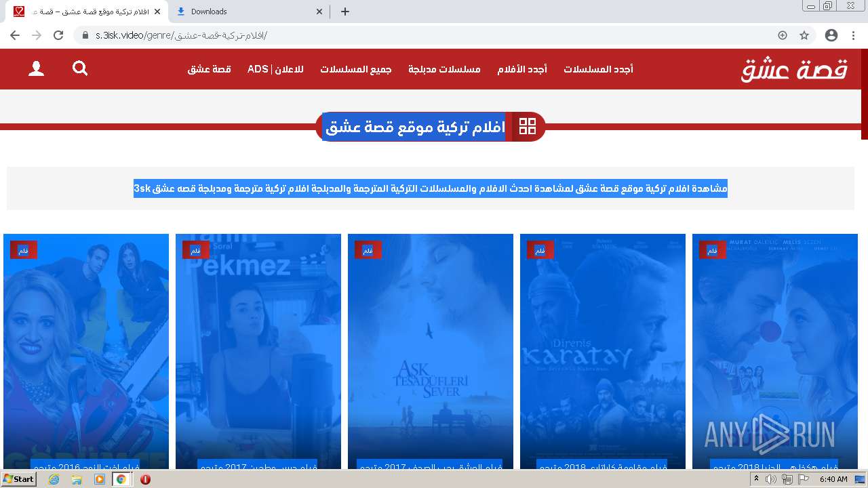The height and width of the screenshot is (488, 868).
Task: Select the افلام تركية موقع قصة عشق tab
Action: coord(87,12)
